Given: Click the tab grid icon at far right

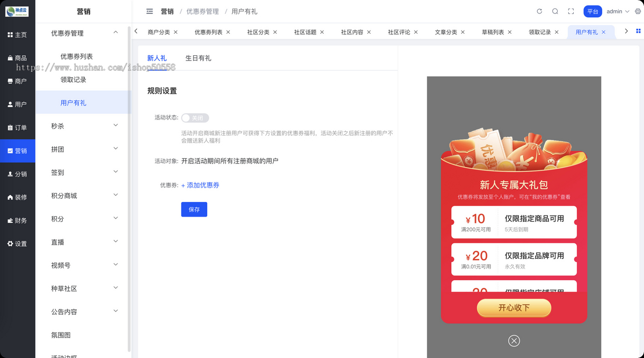Looking at the screenshot, I should click(x=639, y=31).
